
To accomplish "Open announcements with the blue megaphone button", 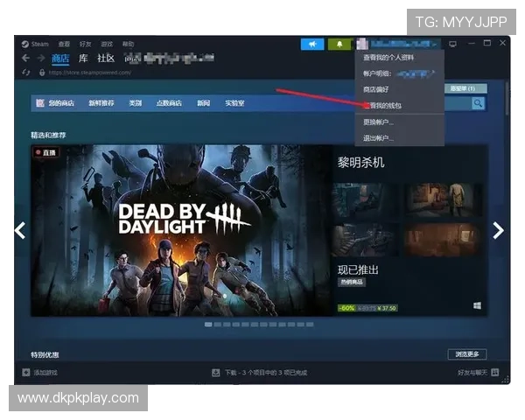I will tap(312, 44).
